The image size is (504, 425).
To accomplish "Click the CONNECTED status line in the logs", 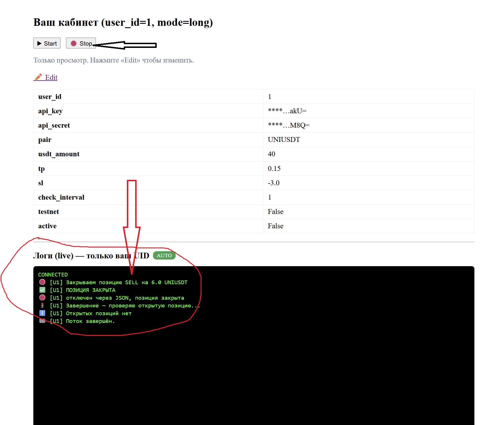I will 53,274.
